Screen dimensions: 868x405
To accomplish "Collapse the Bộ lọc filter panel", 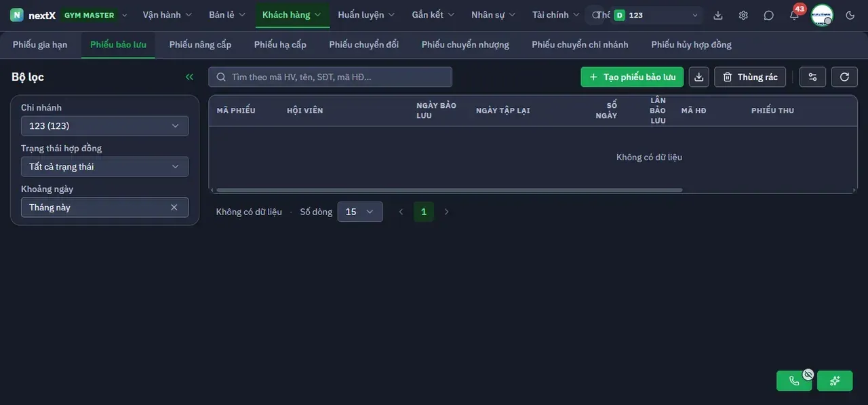I will 189,77.
